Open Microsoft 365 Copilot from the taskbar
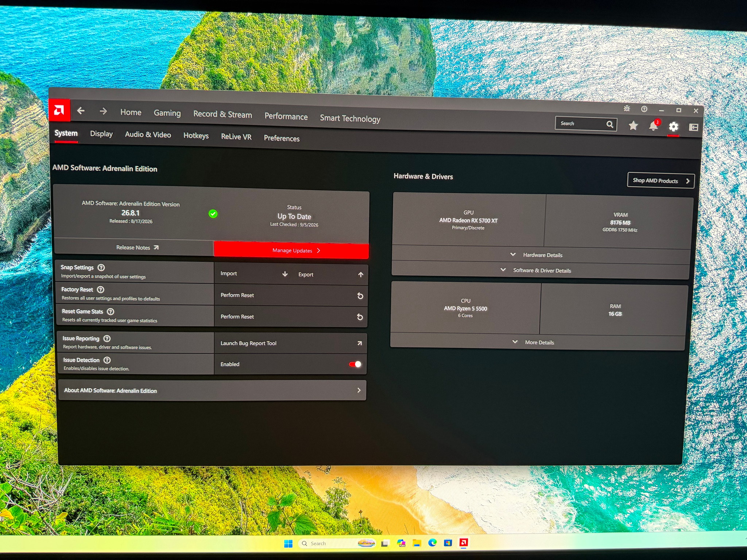 point(401,543)
